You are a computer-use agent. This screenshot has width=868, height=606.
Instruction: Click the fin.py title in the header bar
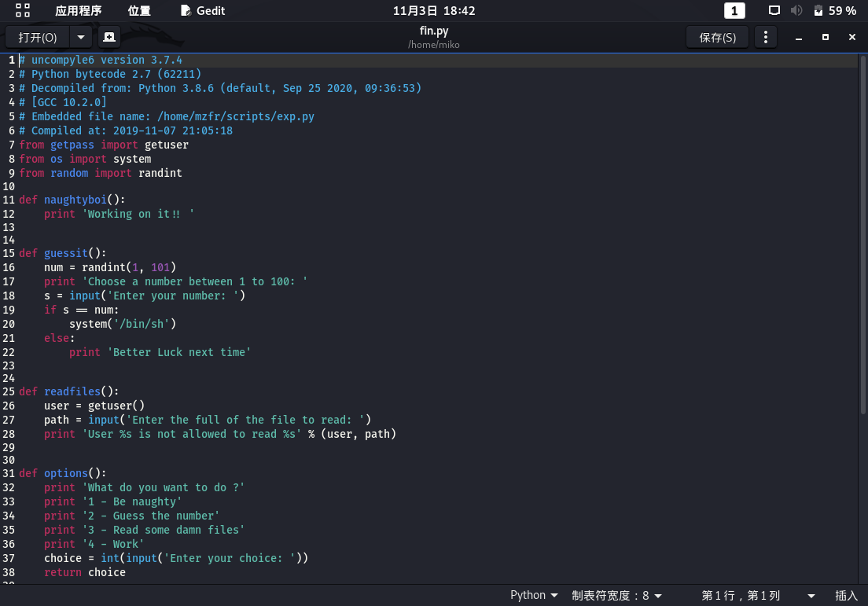(x=434, y=31)
